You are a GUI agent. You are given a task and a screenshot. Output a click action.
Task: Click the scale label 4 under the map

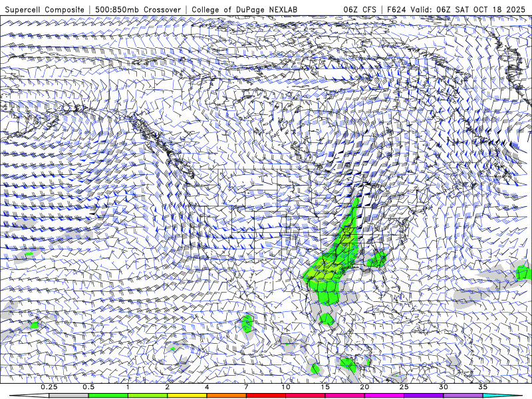coord(207,387)
